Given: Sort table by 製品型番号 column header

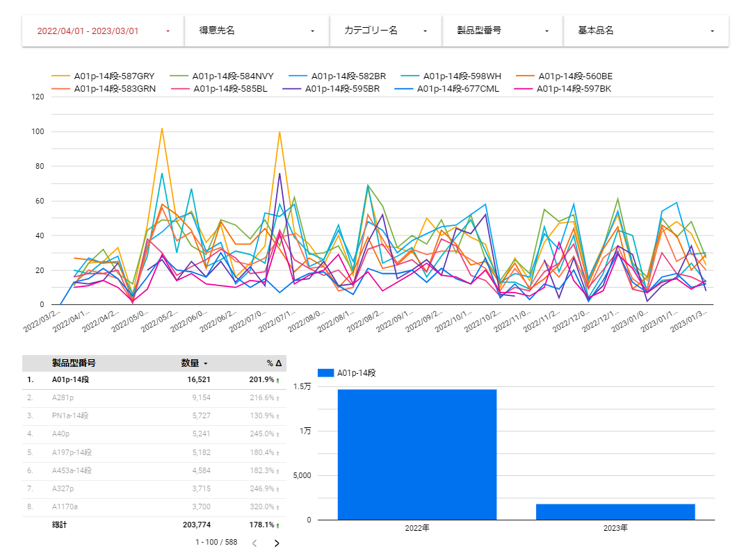Looking at the screenshot, I should [74, 363].
